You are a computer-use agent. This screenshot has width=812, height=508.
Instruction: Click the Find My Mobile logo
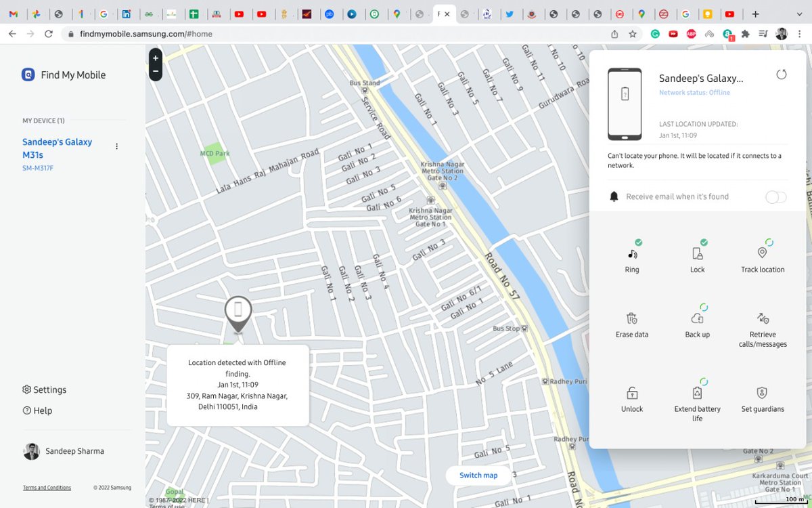click(x=28, y=75)
